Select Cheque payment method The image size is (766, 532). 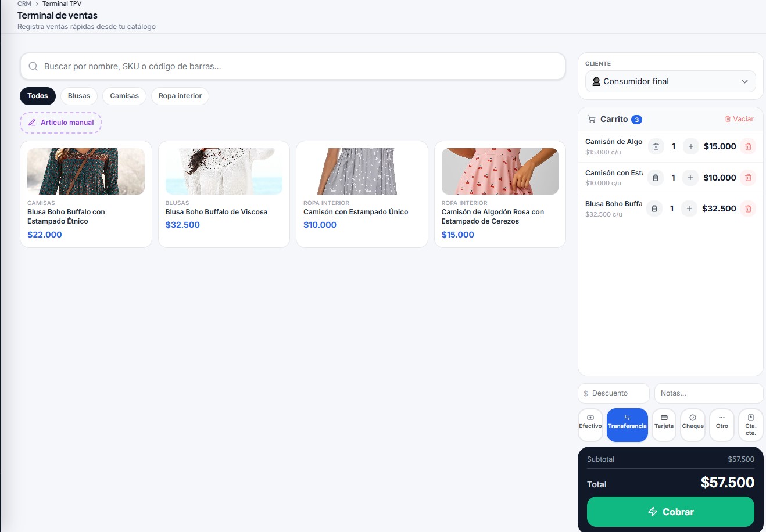693,425
